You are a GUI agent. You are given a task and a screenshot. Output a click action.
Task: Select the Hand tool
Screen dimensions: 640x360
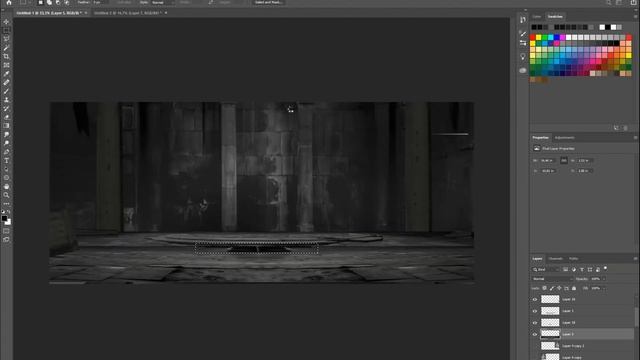(6, 187)
